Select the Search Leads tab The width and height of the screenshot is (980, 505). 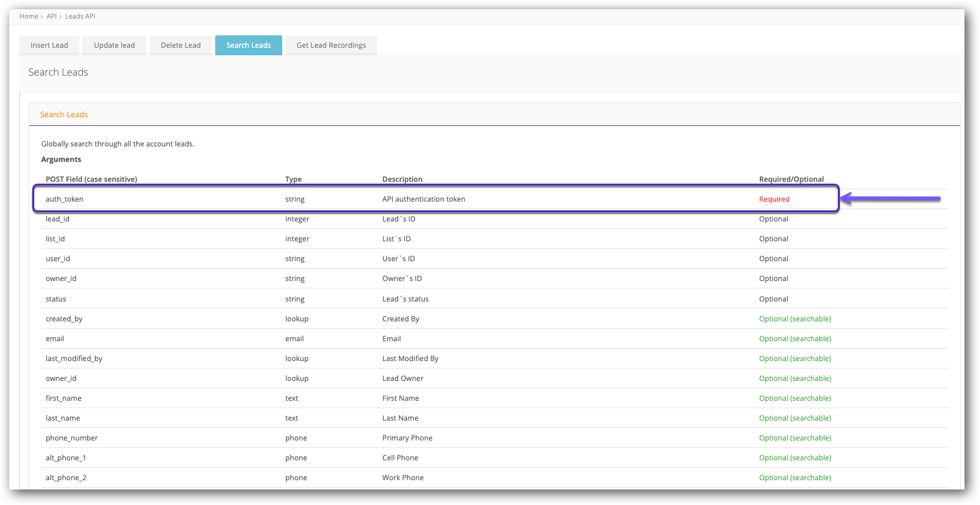click(x=248, y=45)
